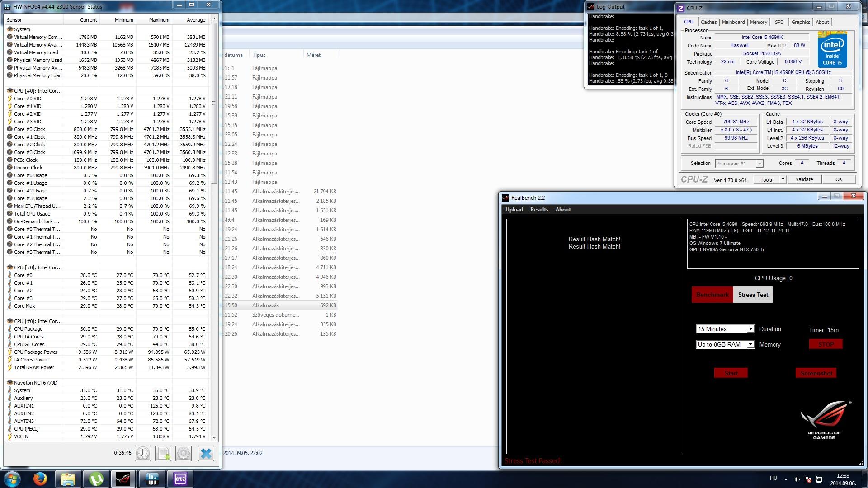This screenshot has width=868, height=488.
Task: Click the Validate button in CPU-Z
Action: [x=804, y=179]
